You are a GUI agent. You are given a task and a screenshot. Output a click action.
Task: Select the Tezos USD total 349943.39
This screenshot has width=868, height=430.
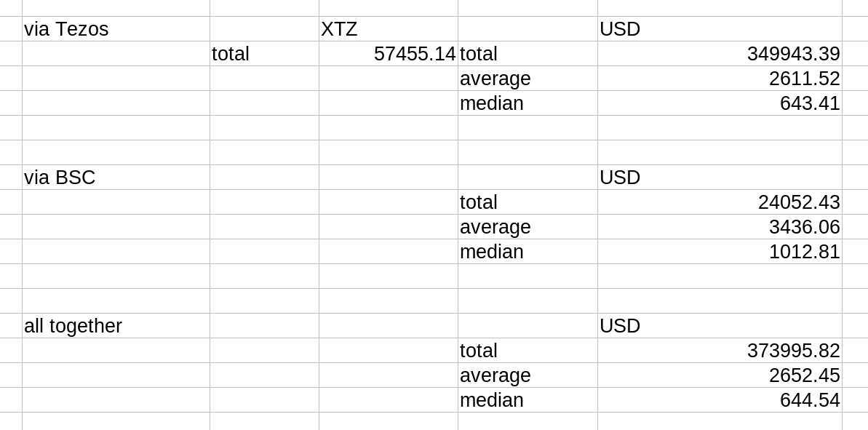[720, 54]
